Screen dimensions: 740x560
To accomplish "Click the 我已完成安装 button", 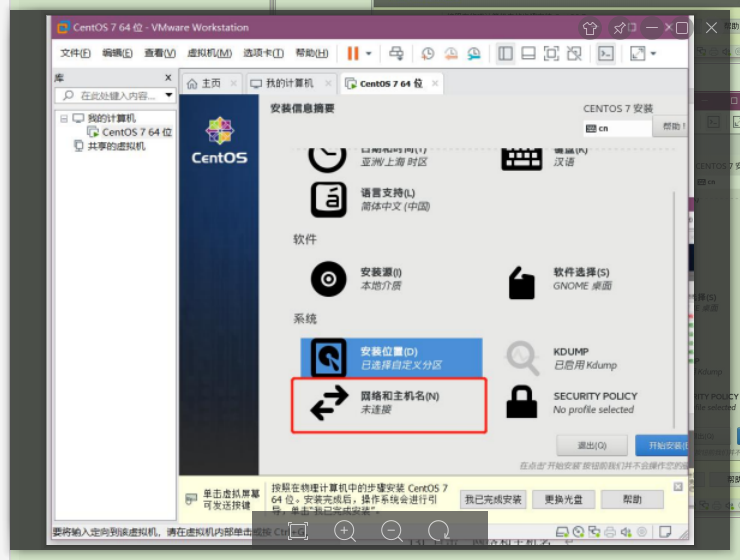I will coord(493,500).
